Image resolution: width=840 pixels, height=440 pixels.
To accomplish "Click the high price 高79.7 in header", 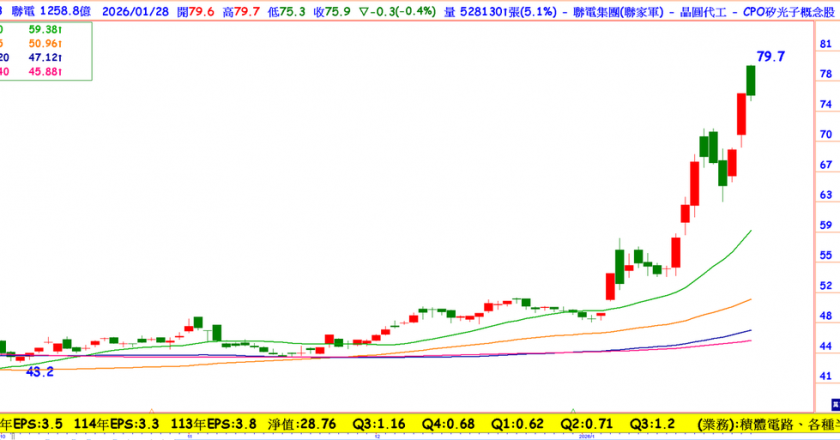I will coord(242,11).
